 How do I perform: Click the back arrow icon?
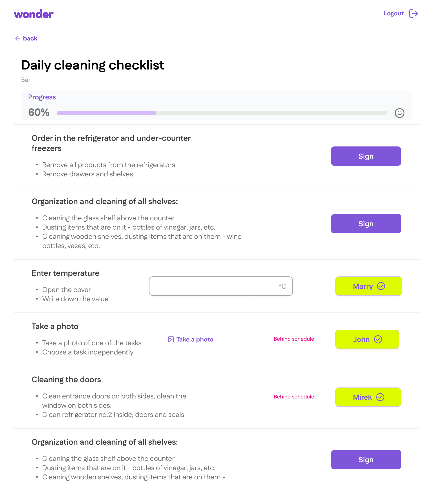(18, 38)
